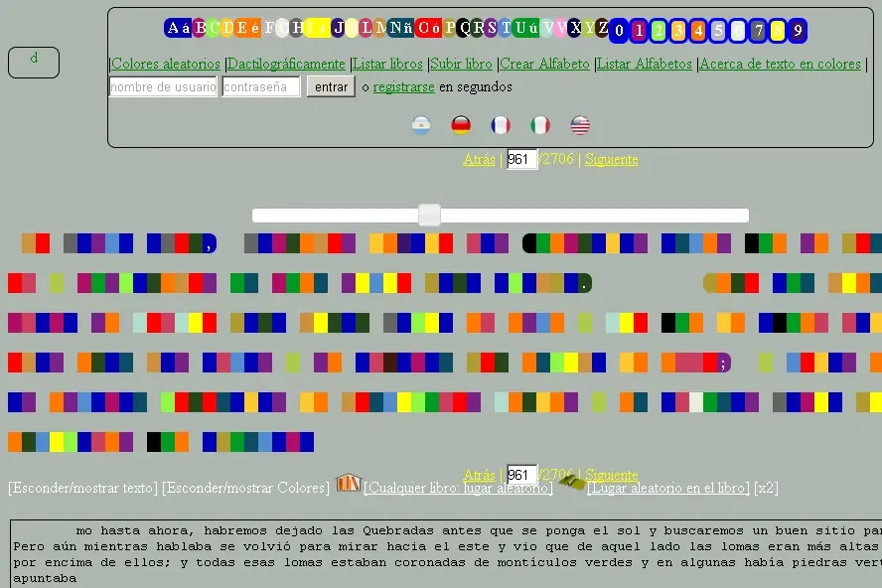Screen dimensions: 882x588
Task: Go back with the top Atrás link
Action: tap(479, 159)
